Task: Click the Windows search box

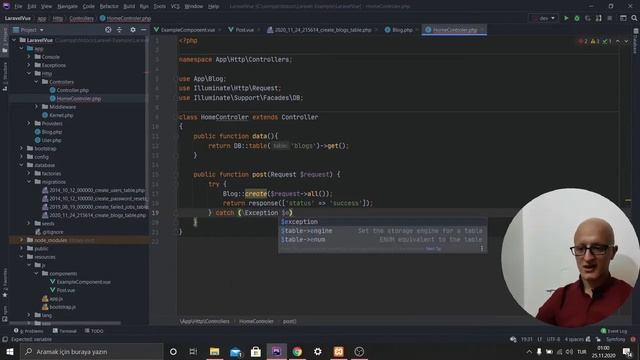Action: (92, 351)
